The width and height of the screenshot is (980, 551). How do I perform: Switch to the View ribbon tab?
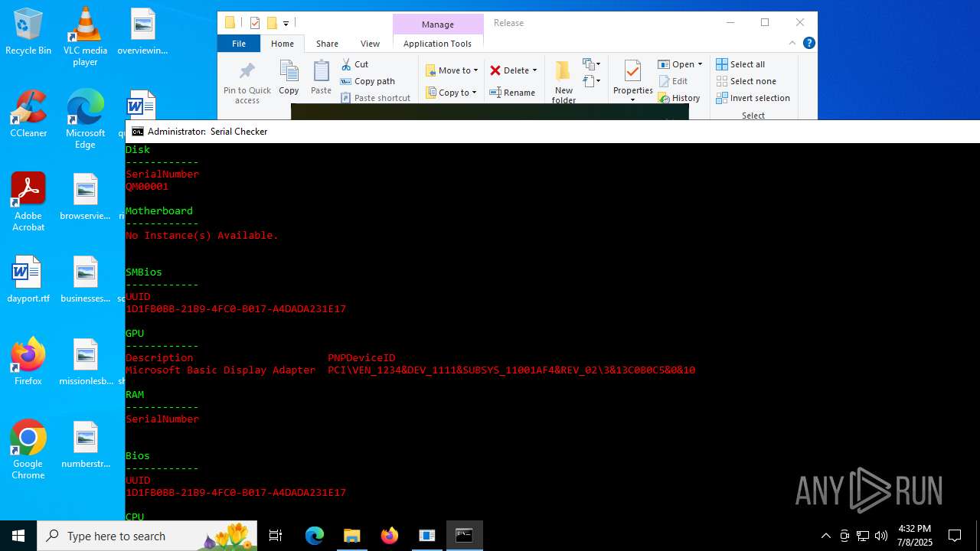tap(370, 44)
